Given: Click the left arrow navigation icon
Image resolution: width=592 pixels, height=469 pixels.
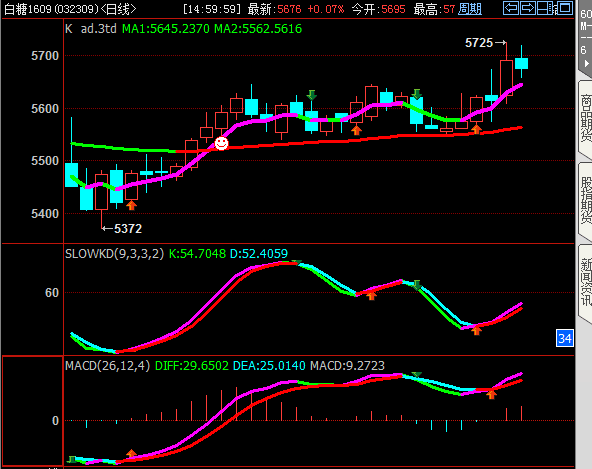Looking at the screenshot, I should click(x=511, y=8).
